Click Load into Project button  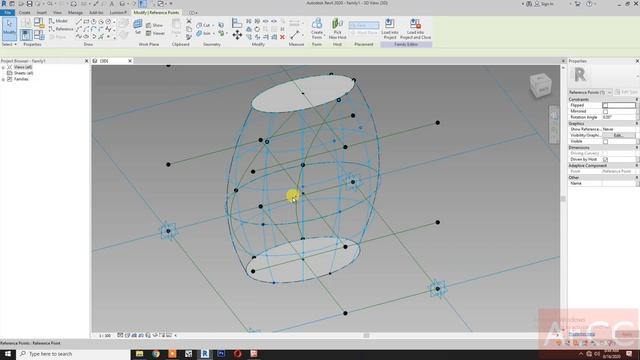pyautogui.click(x=389, y=29)
